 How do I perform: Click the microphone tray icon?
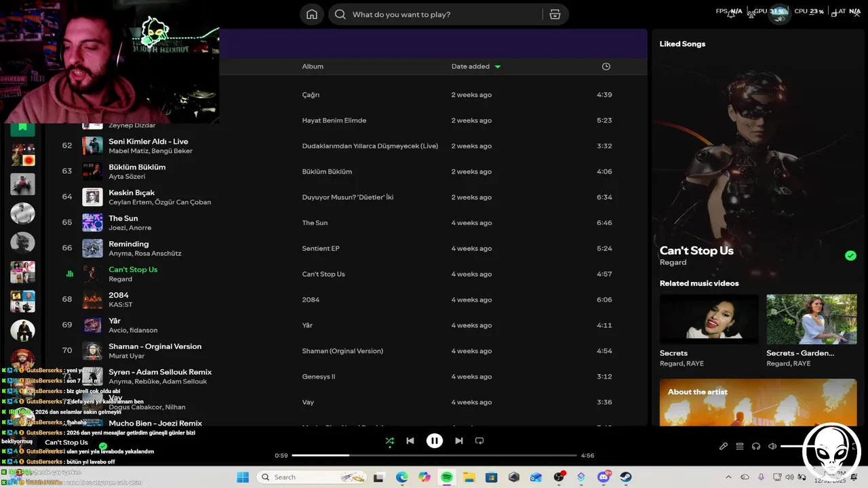pyautogui.click(x=761, y=477)
